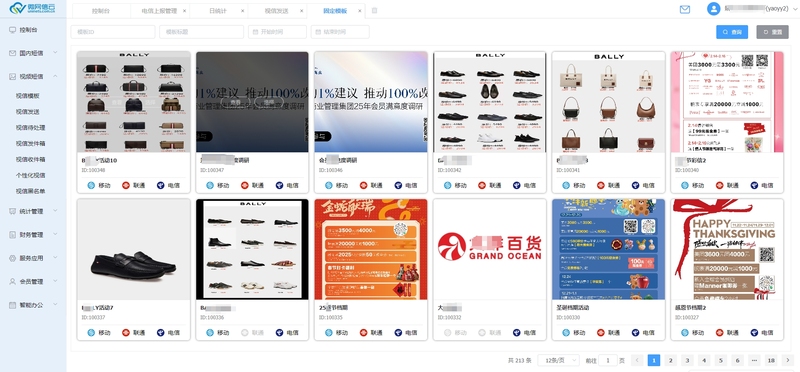The image size is (800, 372).
Task: Click the grey 重置 reset button
Action: click(772, 32)
